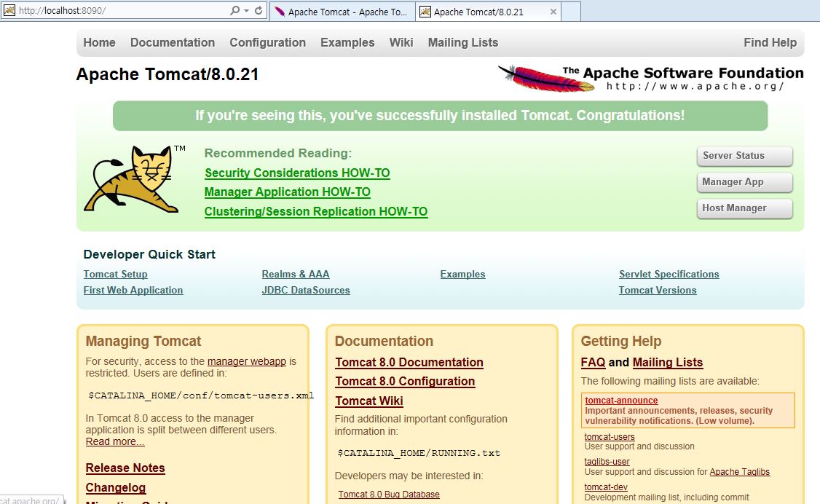Click the Getting Help heading

[621, 342]
